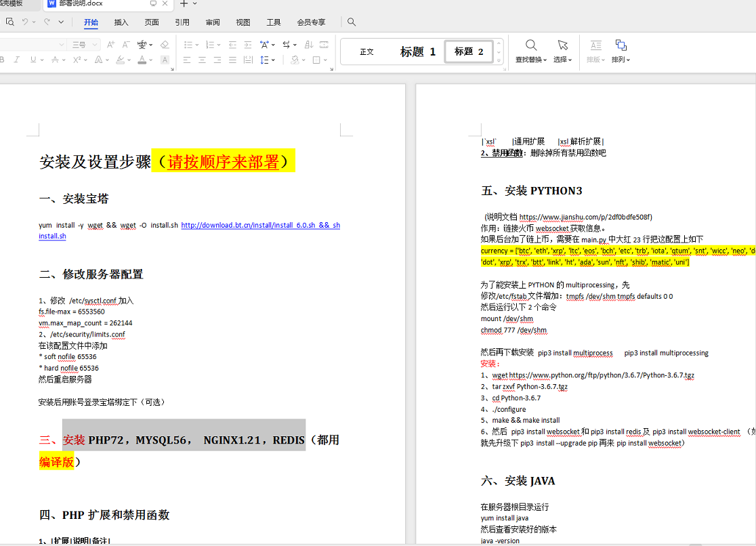Viewport: 756px width, 546px height.
Task: Click the search magnifier beside the ribbon tabs
Action: click(x=352, y=22)
